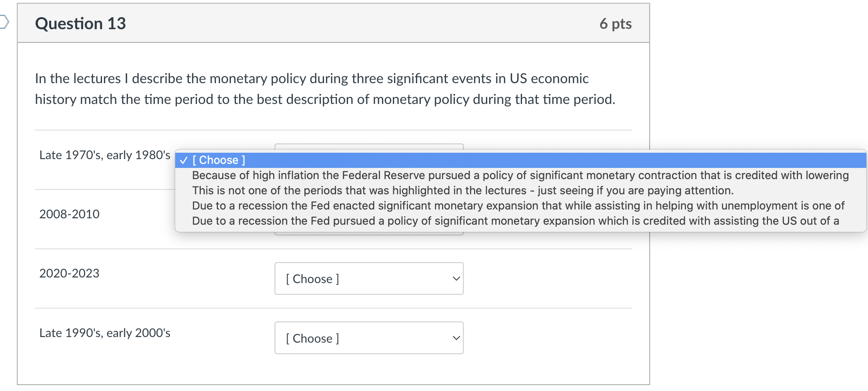Click the chevron on the Late 1990's dropdown
The height and width of the screenshot is (391, 868).
pos(456,338)
